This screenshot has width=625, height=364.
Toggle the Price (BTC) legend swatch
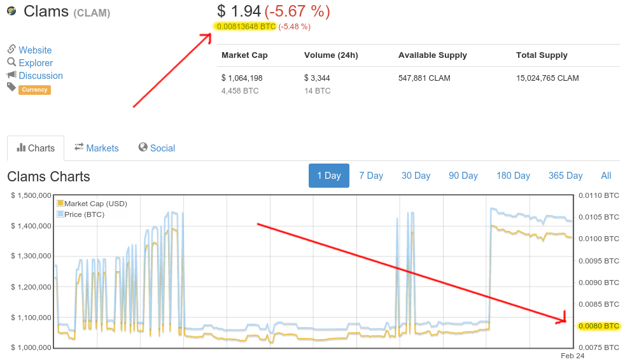tap(60, 214)
